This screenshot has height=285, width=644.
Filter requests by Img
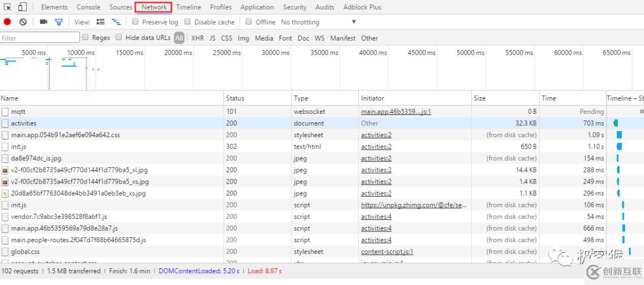point(243,38)
